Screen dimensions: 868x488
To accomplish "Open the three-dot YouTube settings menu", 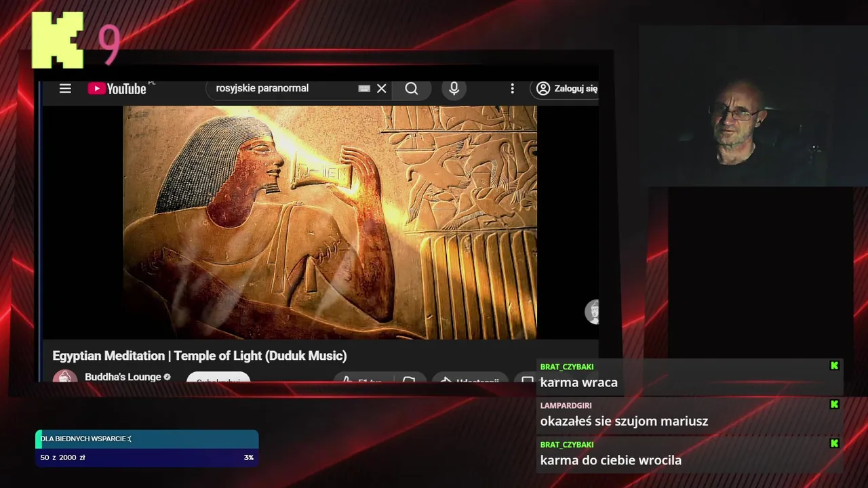I will [512, 89].
